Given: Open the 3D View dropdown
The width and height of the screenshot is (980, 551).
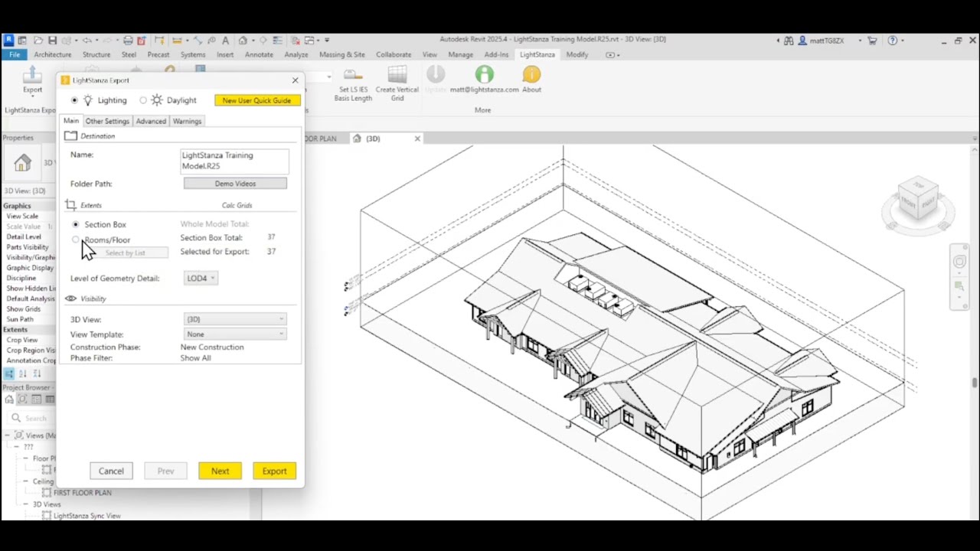Looking at the screenshot, I should [235, 319].
